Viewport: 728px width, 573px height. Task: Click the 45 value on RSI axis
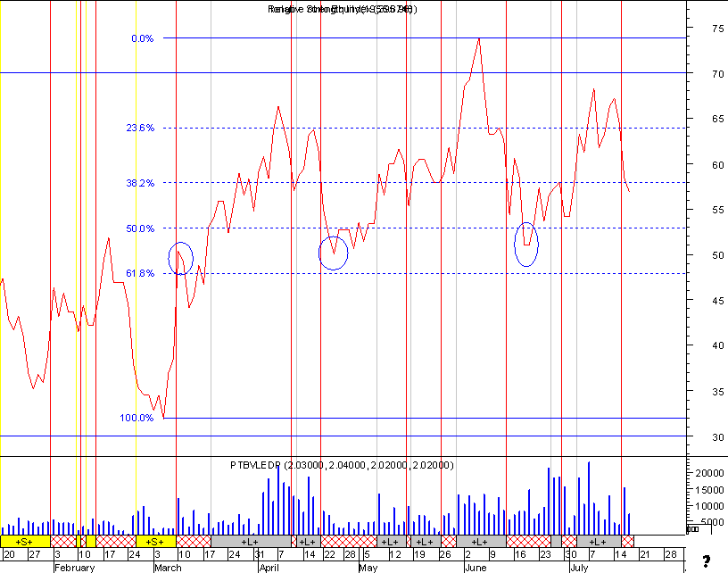pyautogui.click(x=718, y=301)
